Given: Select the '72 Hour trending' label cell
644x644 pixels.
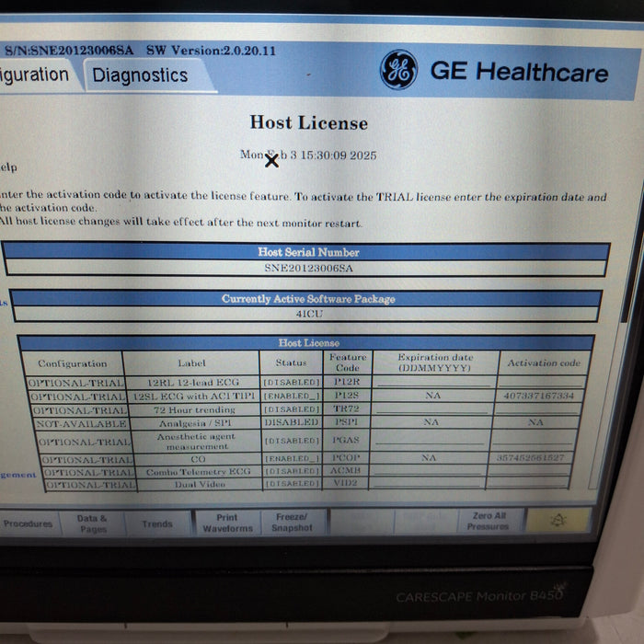Looking at the screenshot, I should click(195, 409).
